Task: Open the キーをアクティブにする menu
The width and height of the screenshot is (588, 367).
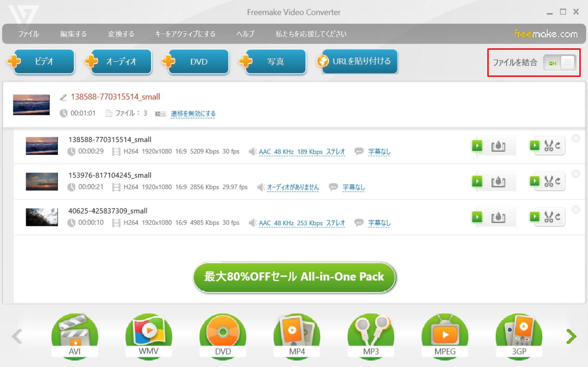Action: tap(185, 34)
